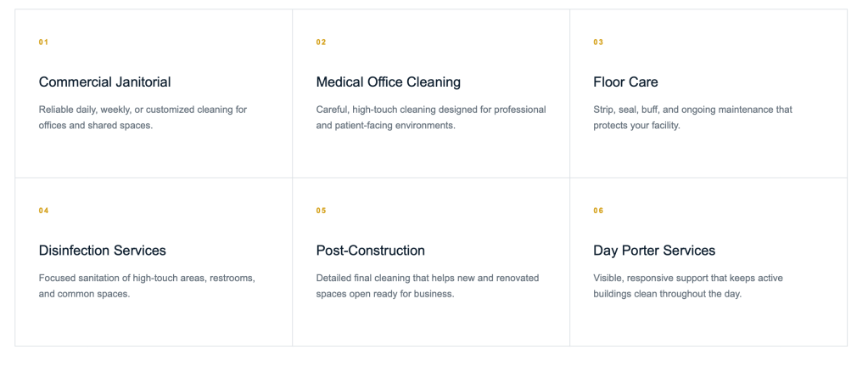Image resolution: width=868 pixels, height=372 pixels.
Task: Click the 'Focused sanitation of high-touch areas' text
Action: point(148,285)
